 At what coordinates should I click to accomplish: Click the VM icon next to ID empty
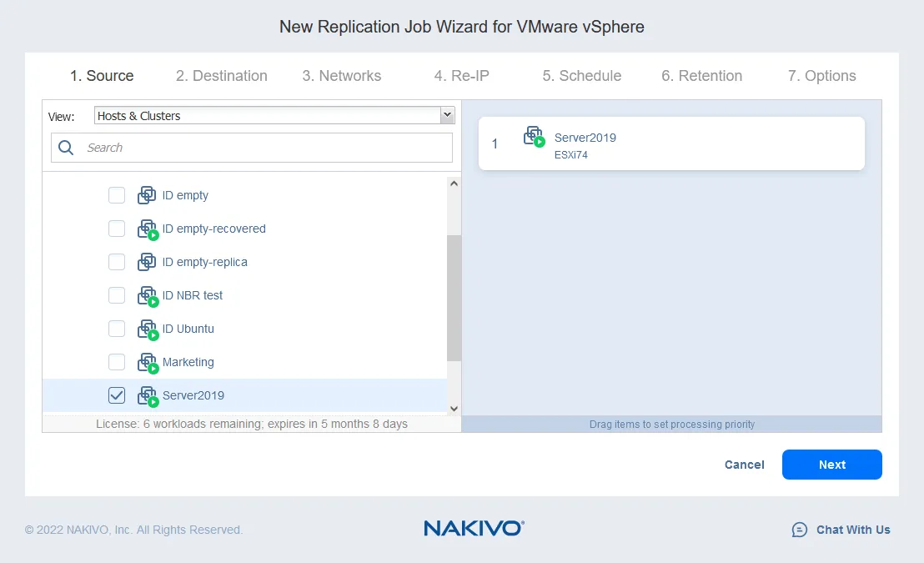tap(148, 194)
